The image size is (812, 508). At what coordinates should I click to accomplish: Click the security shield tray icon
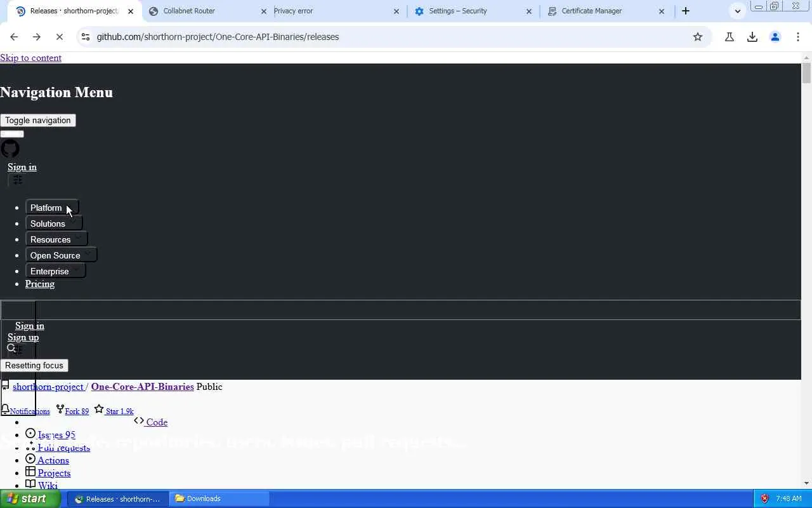764,498
